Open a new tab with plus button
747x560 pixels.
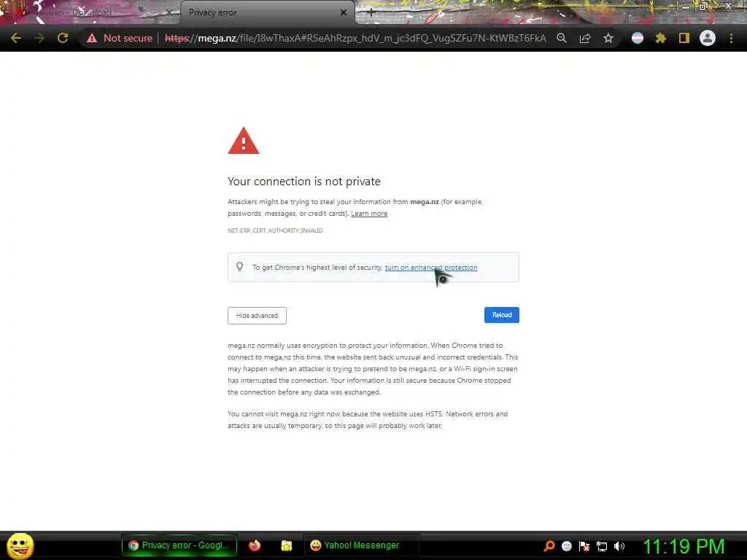[371, 13]
